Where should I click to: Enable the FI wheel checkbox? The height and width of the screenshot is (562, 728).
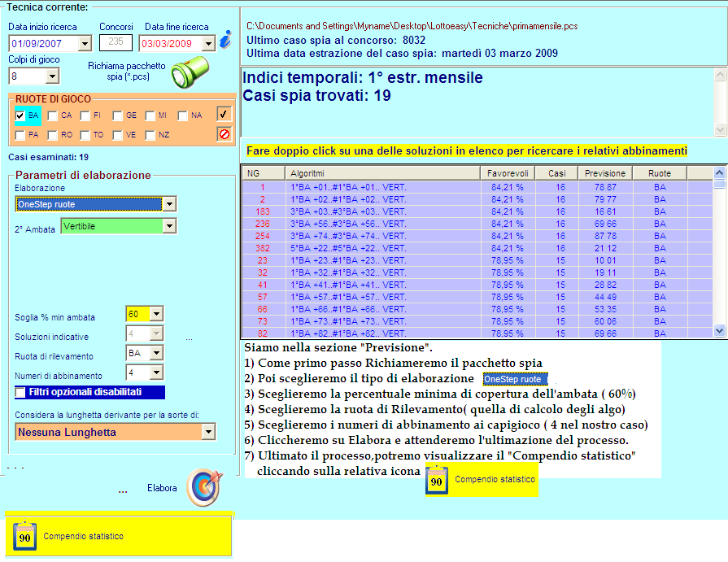point(85,115)
